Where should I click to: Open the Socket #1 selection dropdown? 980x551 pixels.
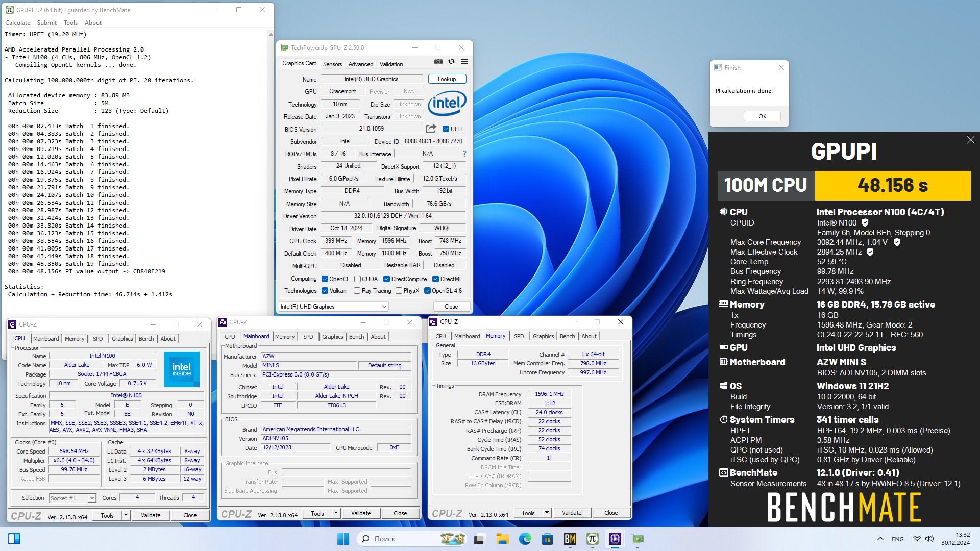72,498
